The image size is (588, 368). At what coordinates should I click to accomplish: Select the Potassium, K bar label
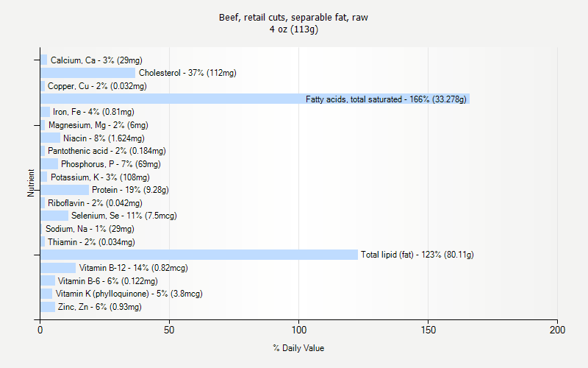[100, 177]
